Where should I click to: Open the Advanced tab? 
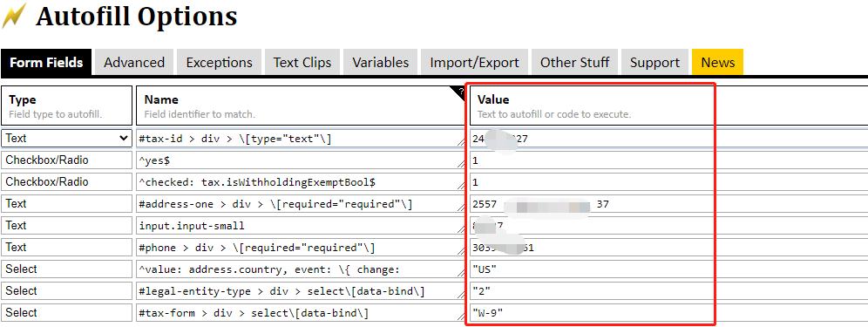pyautogui.click(x=134, y=62)
